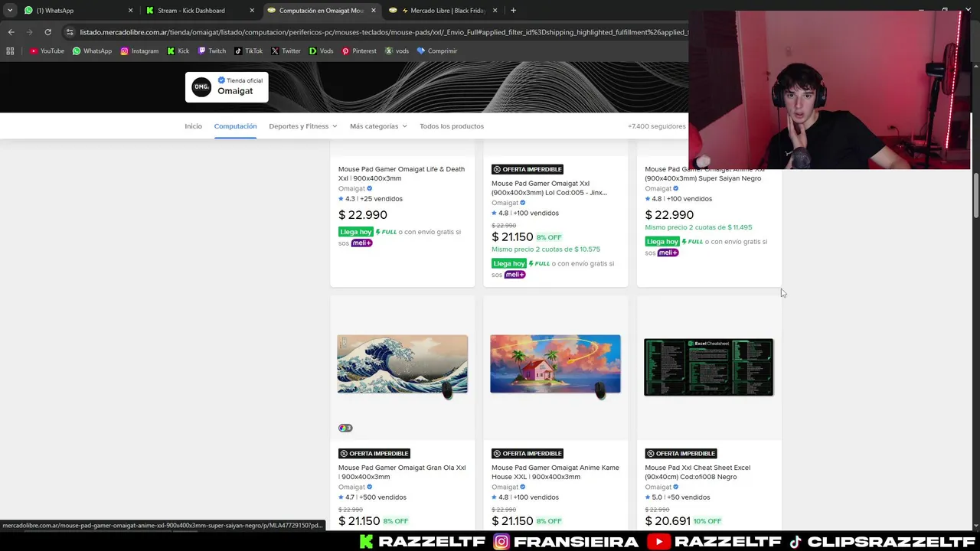Open Anime Kame House XXL title
This screenshot has width=980, height=551.
(x=555, y=472)
